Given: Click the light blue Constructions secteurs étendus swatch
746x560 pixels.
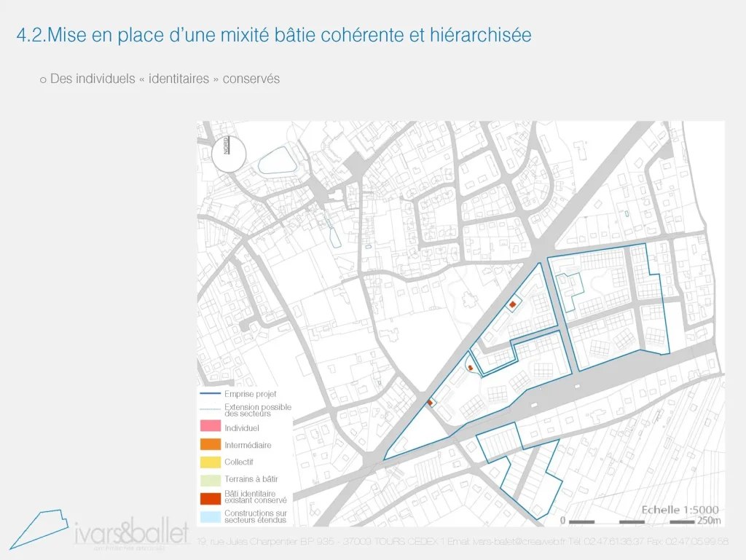Looking at the screenshot, I should (x=210, y=516).
